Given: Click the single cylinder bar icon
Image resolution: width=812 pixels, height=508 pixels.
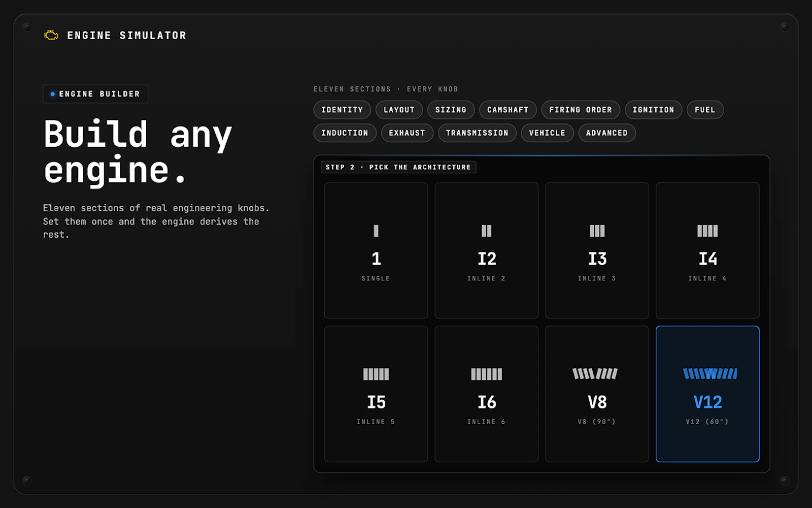Looking at the screenshot, I should click(x=376, y=231).
